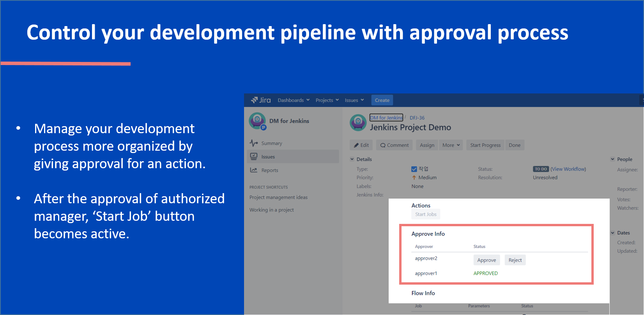Collapse the Dates section
644x315 pixels.
612,233
